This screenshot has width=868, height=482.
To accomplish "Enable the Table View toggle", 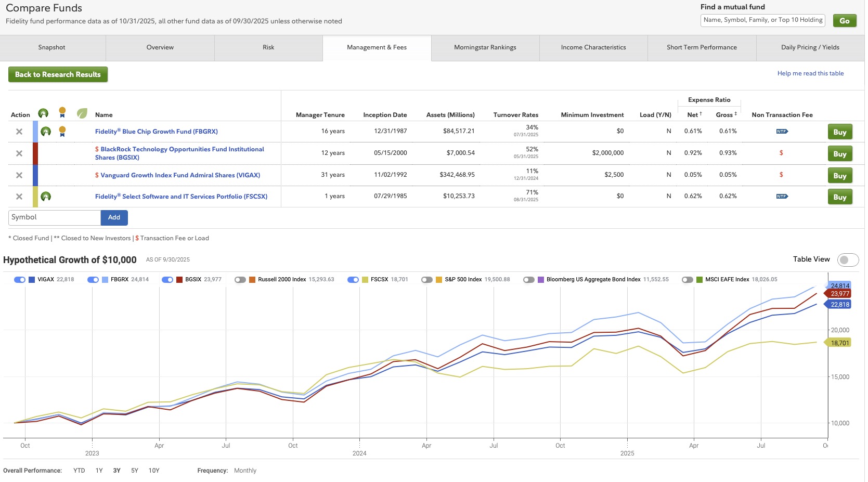I will point(847,260).
